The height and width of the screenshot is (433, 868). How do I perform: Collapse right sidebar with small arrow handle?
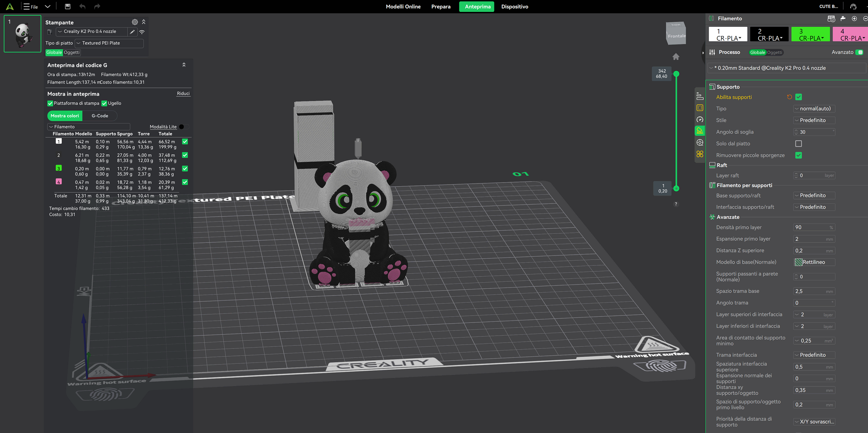[703, 53]
